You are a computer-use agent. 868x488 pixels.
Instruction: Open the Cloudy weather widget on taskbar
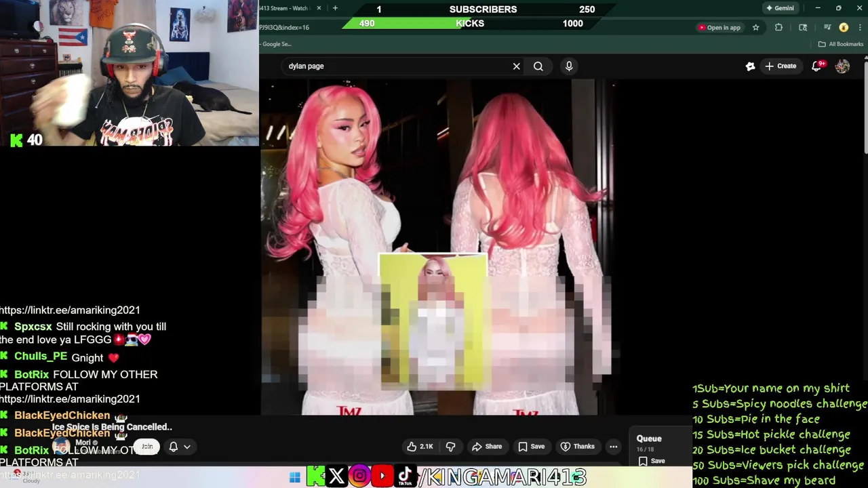coord(27,477)
